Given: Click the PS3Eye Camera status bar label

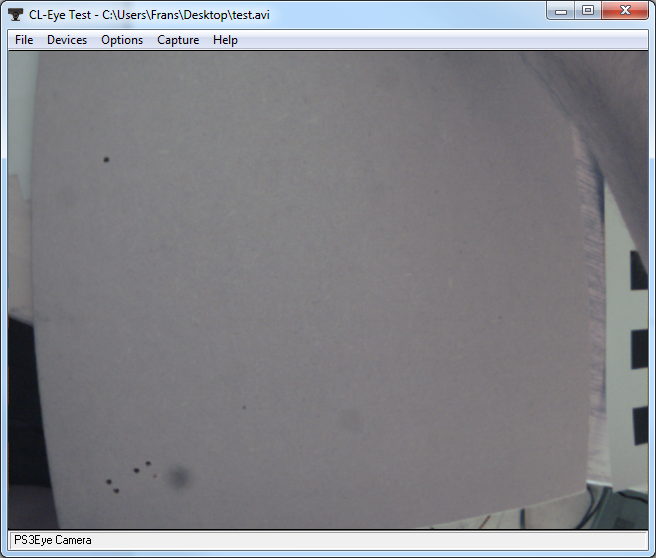Looking at the screenshot, I should (52, 540).
